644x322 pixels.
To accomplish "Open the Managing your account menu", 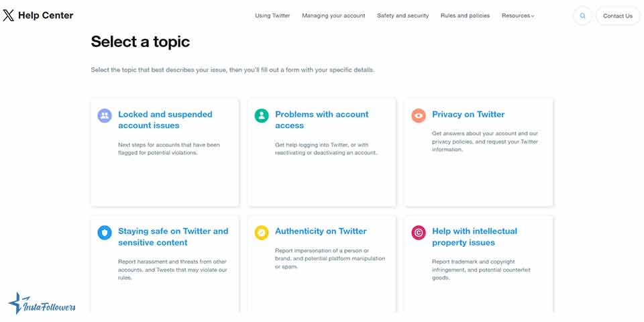I will 333,16.
